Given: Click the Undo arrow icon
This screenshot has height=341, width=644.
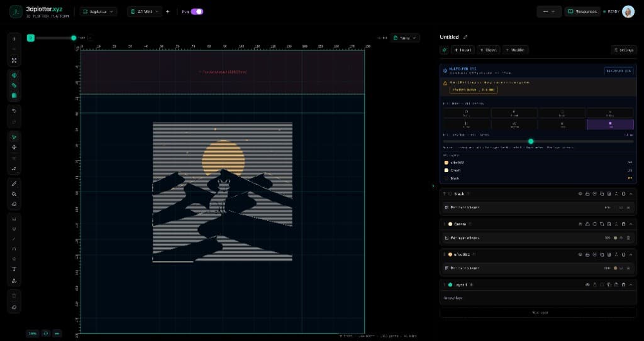Looking at the screenshot, I should tap(14, 111).
